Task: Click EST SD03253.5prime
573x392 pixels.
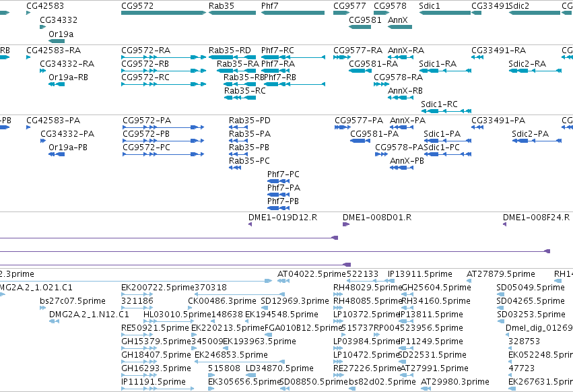Action: [531, 315]
